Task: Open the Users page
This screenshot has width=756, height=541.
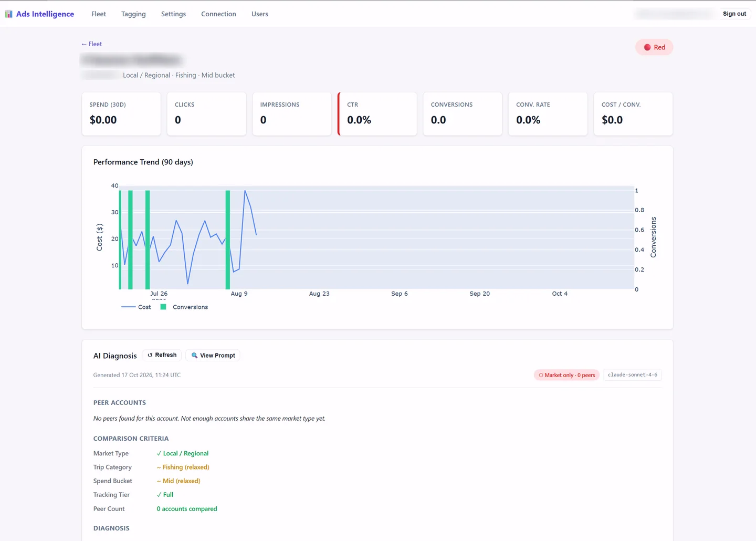Action: 260,14
